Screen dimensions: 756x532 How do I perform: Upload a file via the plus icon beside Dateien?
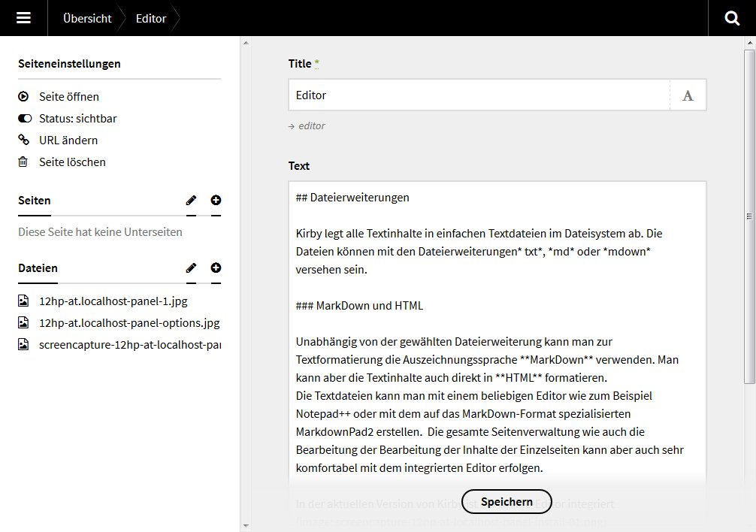216,268
